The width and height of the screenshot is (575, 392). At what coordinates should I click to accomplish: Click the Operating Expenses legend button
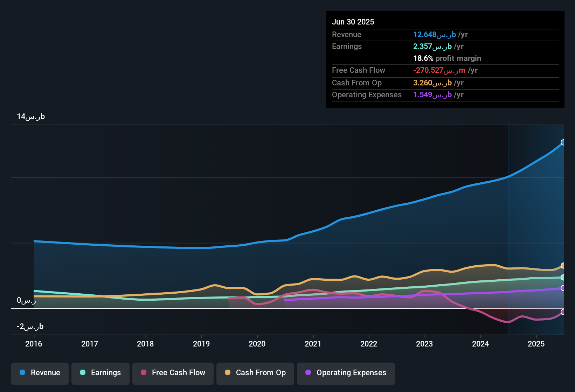[346, 373]
